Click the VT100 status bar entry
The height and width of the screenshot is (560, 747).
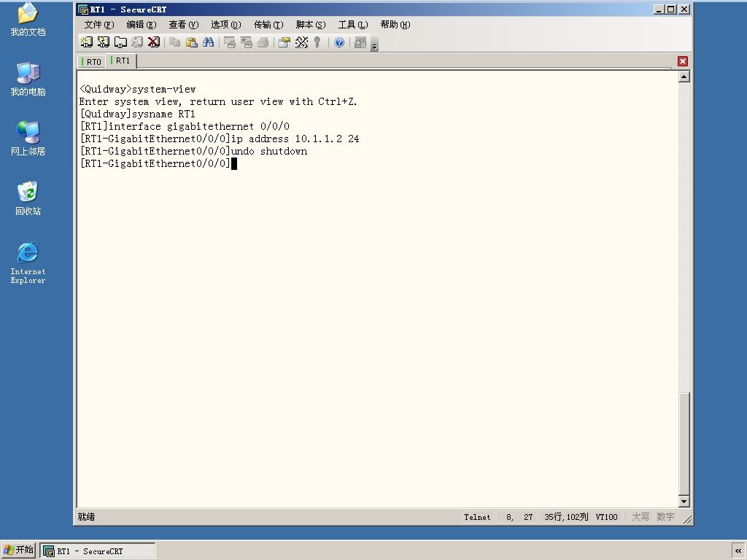tap(606, 517)
